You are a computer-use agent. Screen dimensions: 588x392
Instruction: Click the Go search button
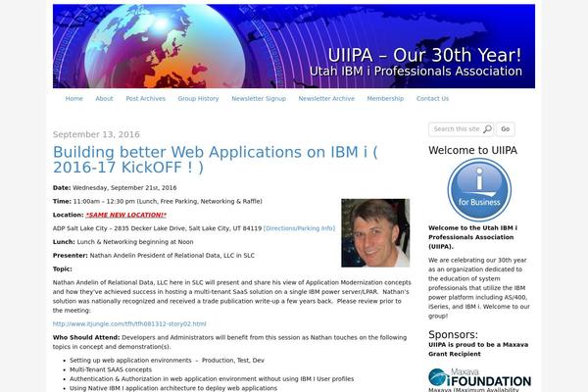point(505,129)
